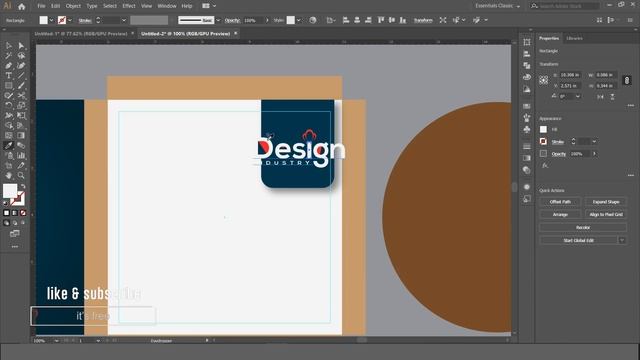Select the Scale tool

(21, 105)
